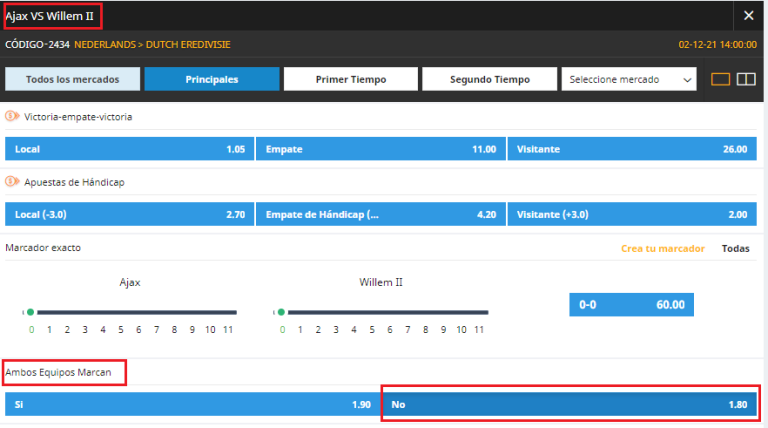Click the Willem II score slider handle
The image size is (768, 428).
(281, 312)
